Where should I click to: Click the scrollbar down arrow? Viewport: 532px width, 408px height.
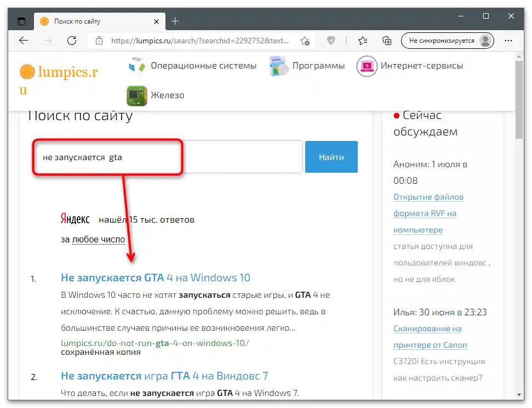(519, 395)
